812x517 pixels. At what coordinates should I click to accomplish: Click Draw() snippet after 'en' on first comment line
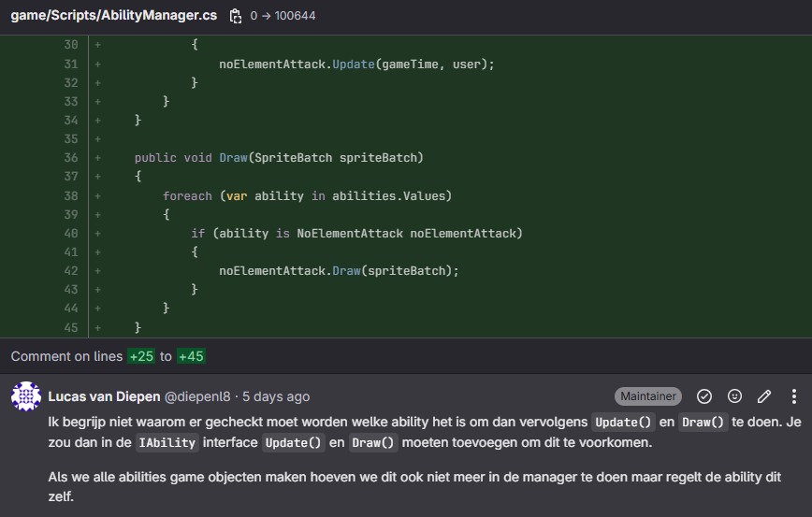point(703,422)
